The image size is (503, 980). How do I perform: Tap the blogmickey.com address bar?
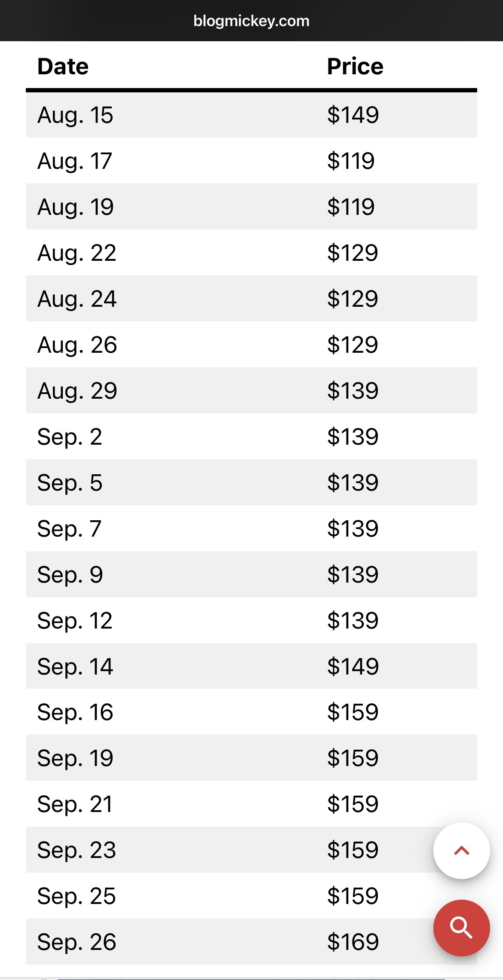point(252,21)
